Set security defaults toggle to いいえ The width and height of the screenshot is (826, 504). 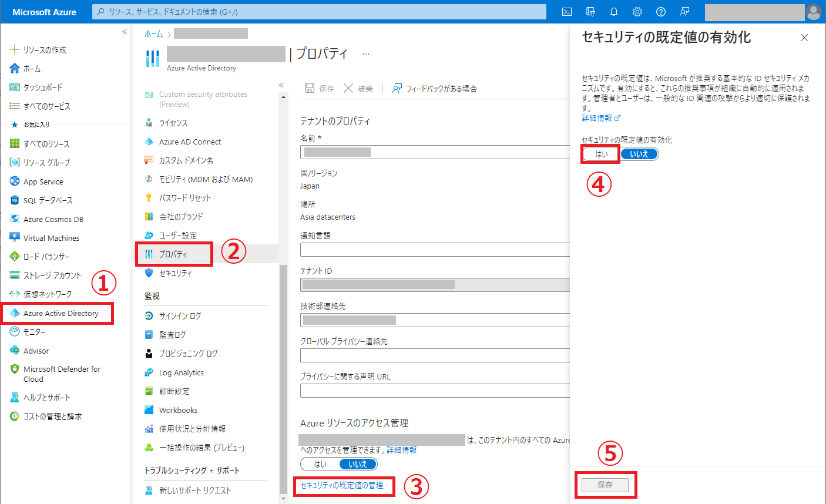point(639,153)
